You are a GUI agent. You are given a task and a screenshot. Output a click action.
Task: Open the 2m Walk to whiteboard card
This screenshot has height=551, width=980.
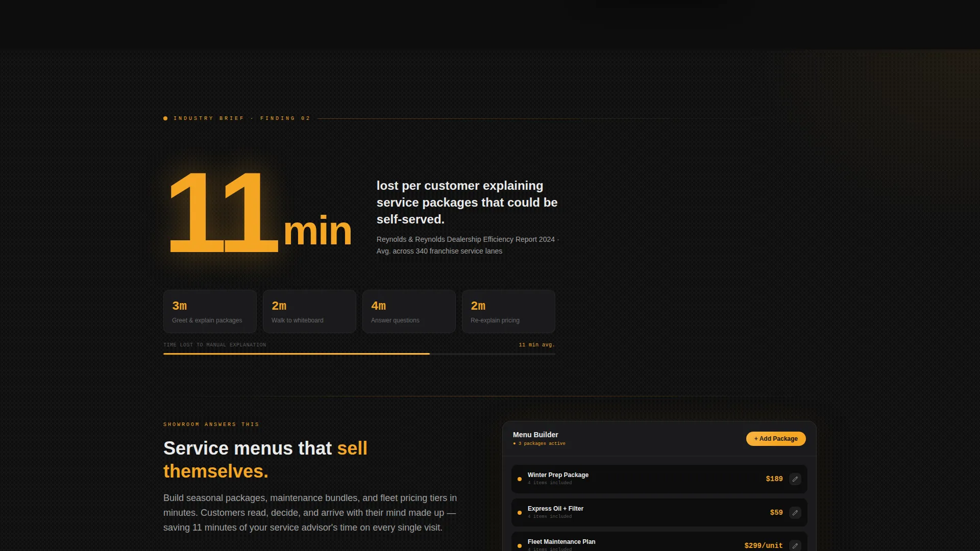pos(309,312)
